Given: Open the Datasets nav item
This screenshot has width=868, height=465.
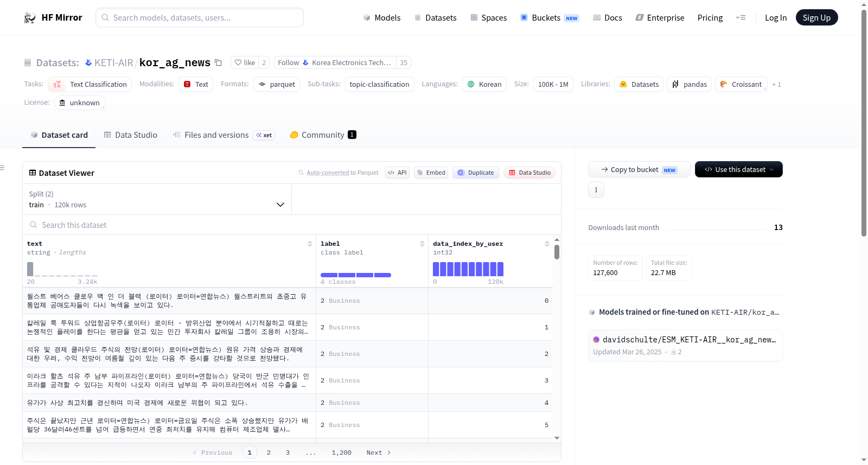Looking at the screenshot, I should [436, 17].
